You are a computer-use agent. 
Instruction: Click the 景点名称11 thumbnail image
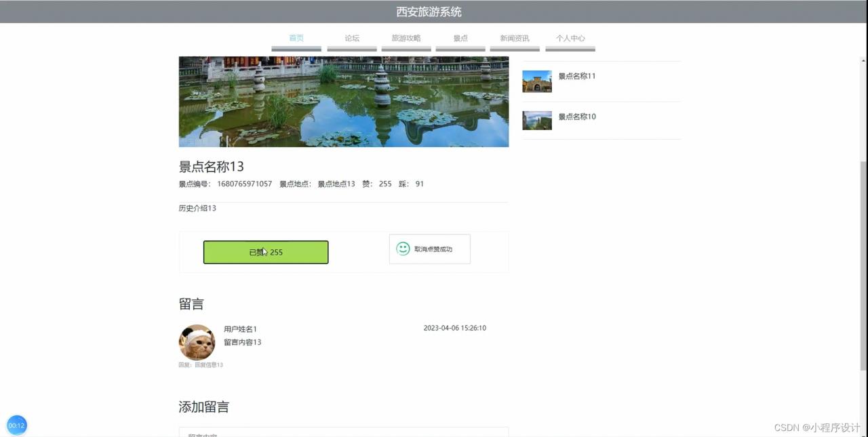536,81
